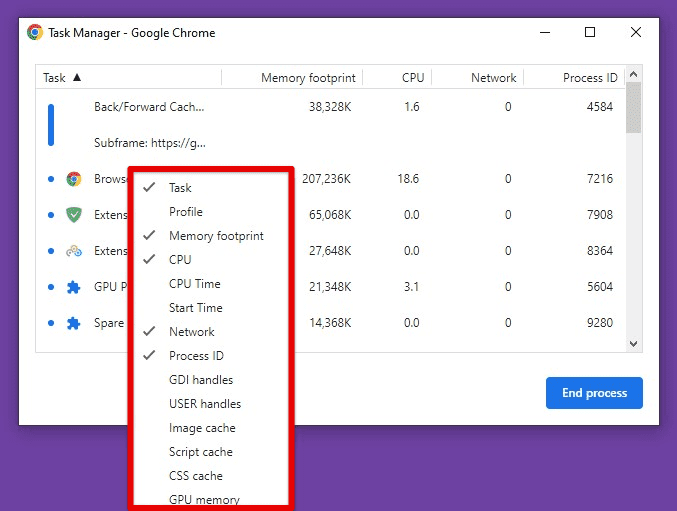Show the Image cache column
The width and height of the screenshot is (677, 511).
click(211, 428)
